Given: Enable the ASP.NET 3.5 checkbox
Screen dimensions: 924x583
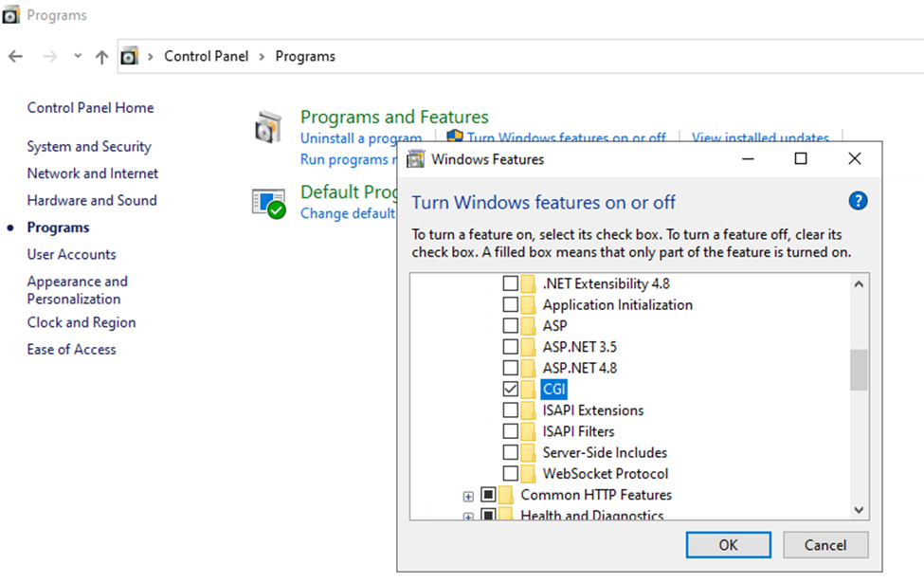Looking at the screenshot, I should (x=510, y=347).
